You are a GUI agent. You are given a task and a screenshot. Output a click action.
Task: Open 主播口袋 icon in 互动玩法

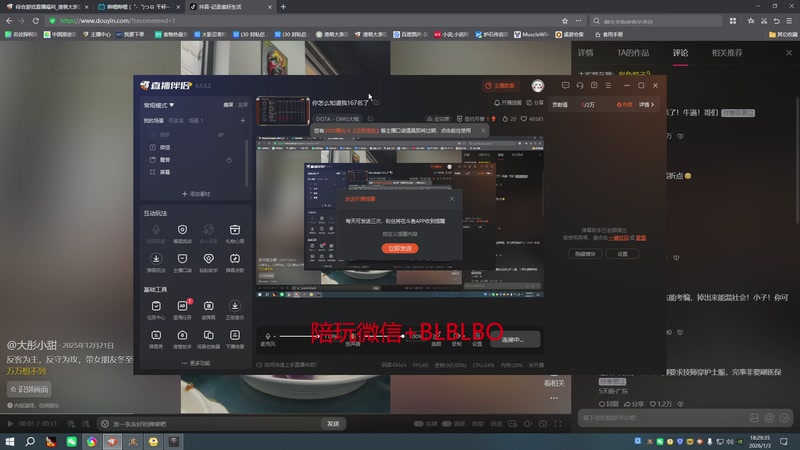point(182,259)
